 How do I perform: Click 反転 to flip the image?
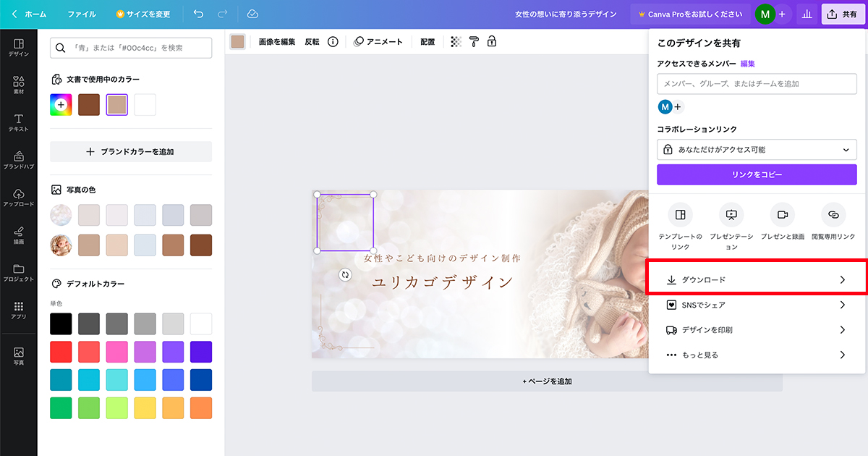coord(312,42)
